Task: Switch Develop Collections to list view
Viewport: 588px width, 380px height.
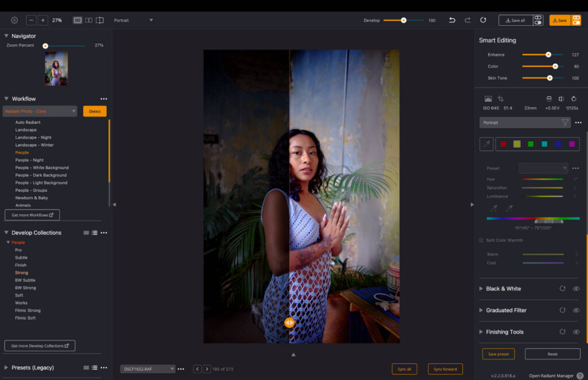Action: coord(95,232)
